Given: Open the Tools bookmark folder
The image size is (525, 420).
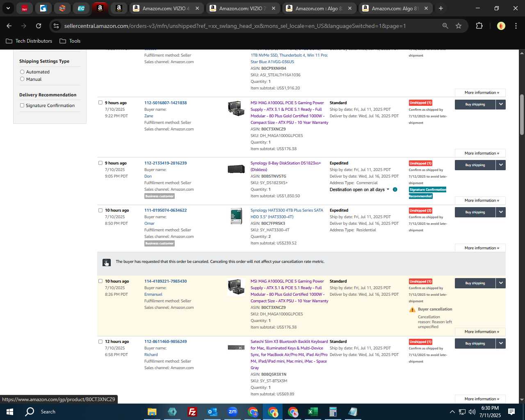Looking at the screenshot, I should tap(70, 41).
